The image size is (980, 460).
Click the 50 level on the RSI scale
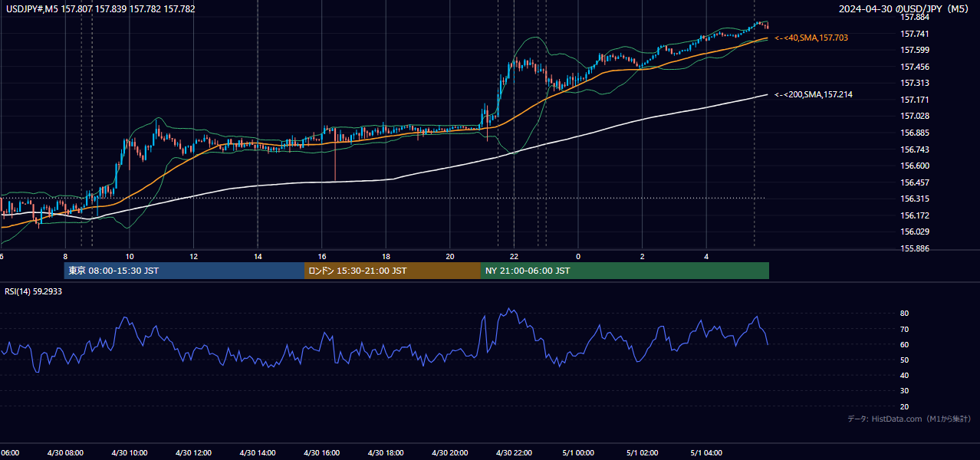click(x=905, y=360)
